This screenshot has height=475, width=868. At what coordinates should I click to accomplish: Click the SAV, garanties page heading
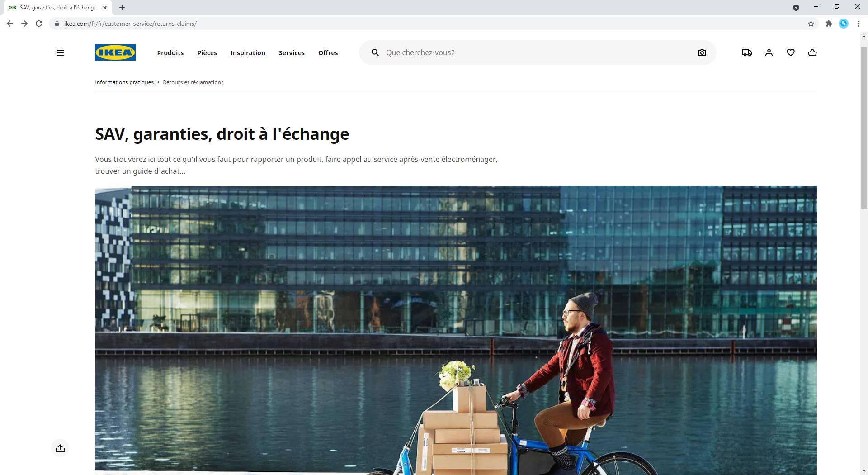pos(222,134)
